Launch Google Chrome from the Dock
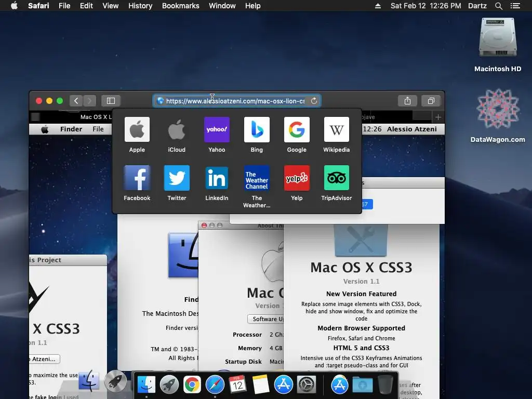 coord(192,385)
